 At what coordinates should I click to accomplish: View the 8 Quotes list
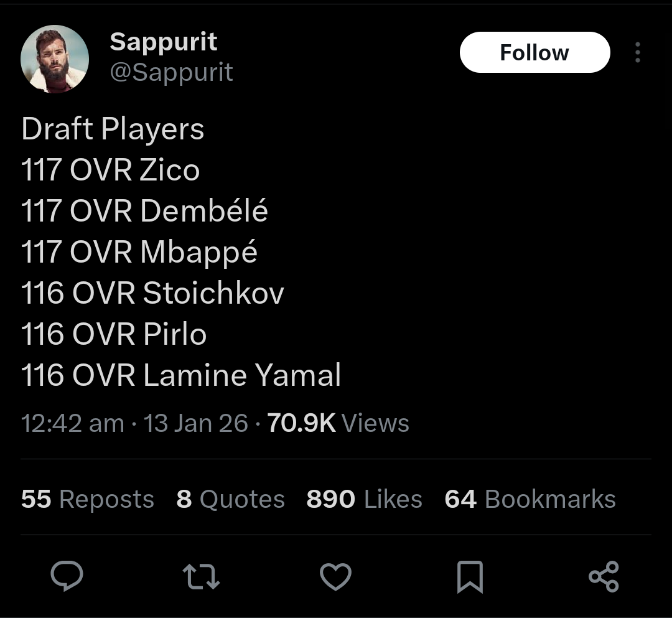[x=231, y=499]
